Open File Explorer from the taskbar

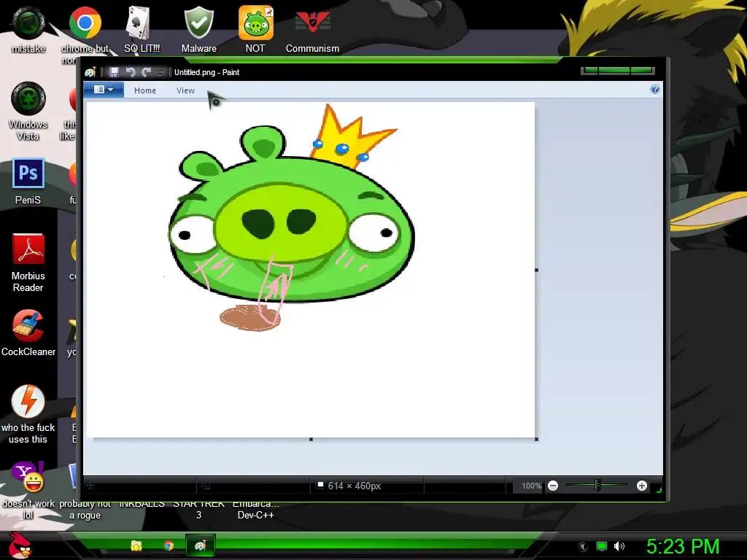point(136,545)
